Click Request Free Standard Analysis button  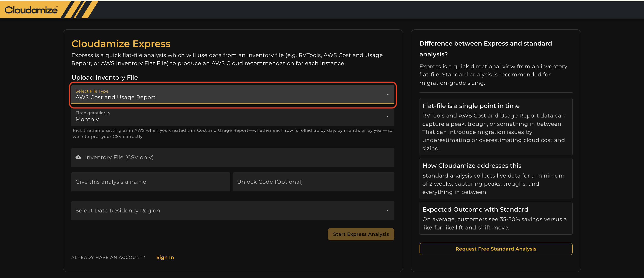click(496, 249)
